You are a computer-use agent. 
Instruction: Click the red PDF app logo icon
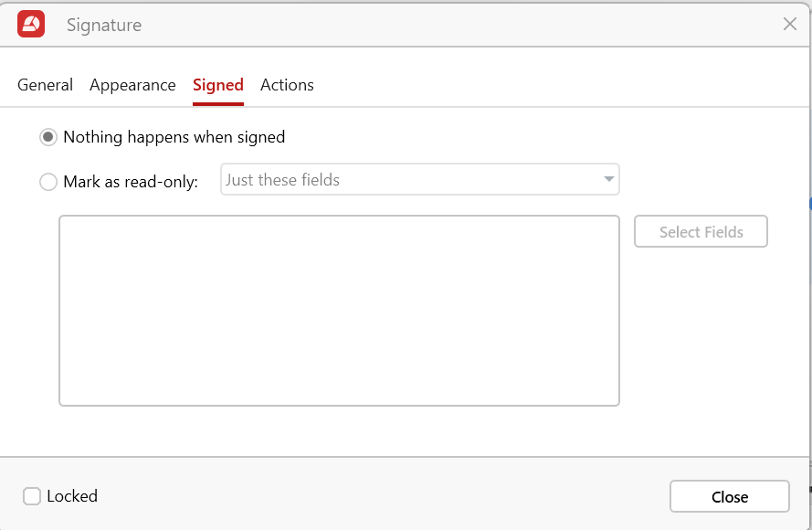[31, 25]
